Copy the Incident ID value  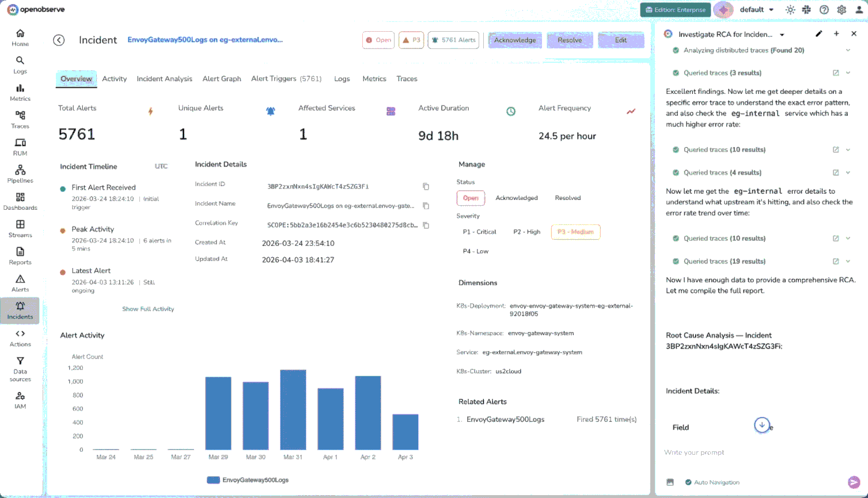pos(426,186)
